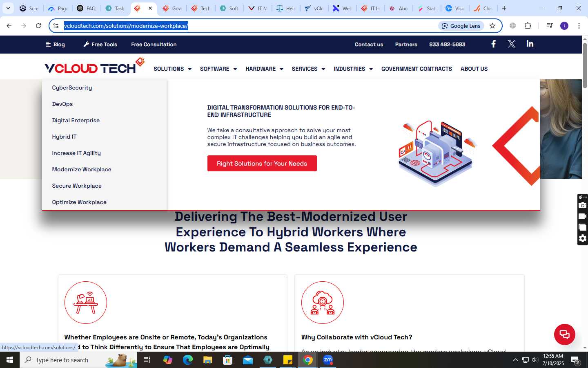Expand the SOLUTIONS menu

pos(172,69)
